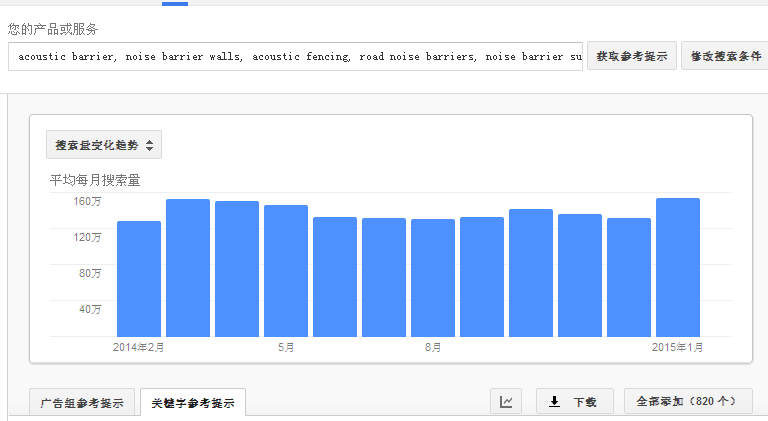Click the 获取参考提示 button
This screenshot has width=768, height=421.
pos(632,56)
